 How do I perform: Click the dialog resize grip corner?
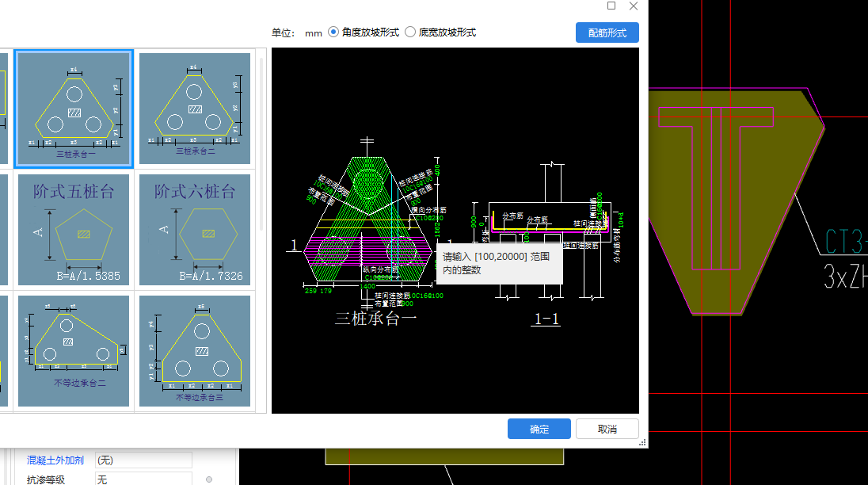[x=643, y=443]
